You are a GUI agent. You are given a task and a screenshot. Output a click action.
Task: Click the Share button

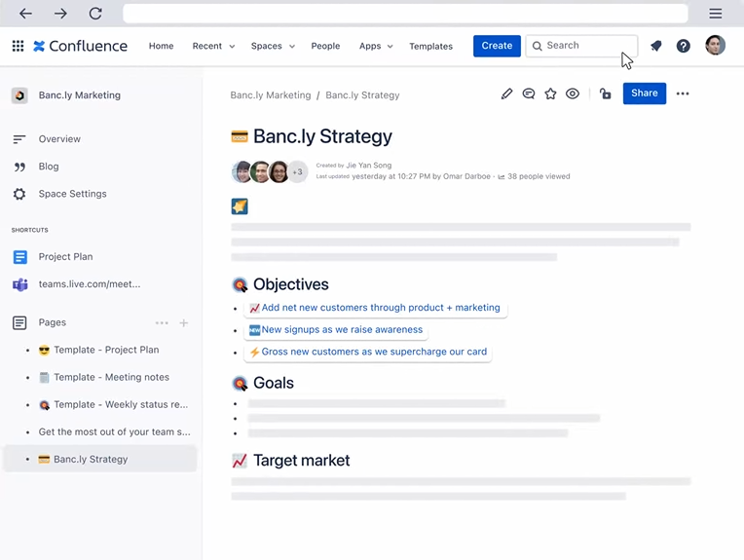click(645, 93)
